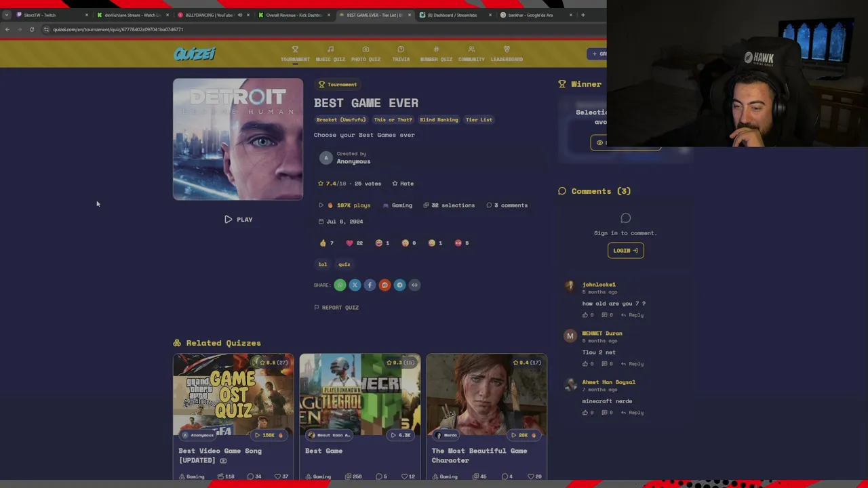Open the Tournament nav item
Image resolution: width=868 pixels, height=488 pixels.
coord(295,54)
